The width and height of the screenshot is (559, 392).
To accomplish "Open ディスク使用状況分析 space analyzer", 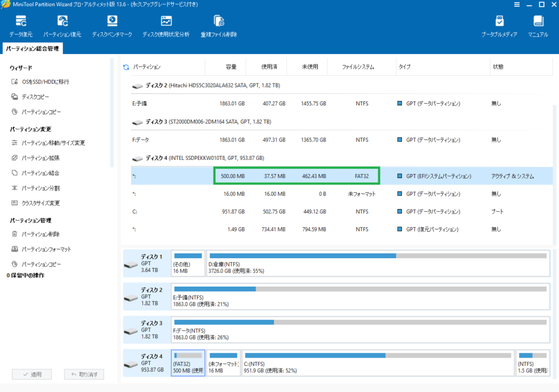I will [166, 26].
